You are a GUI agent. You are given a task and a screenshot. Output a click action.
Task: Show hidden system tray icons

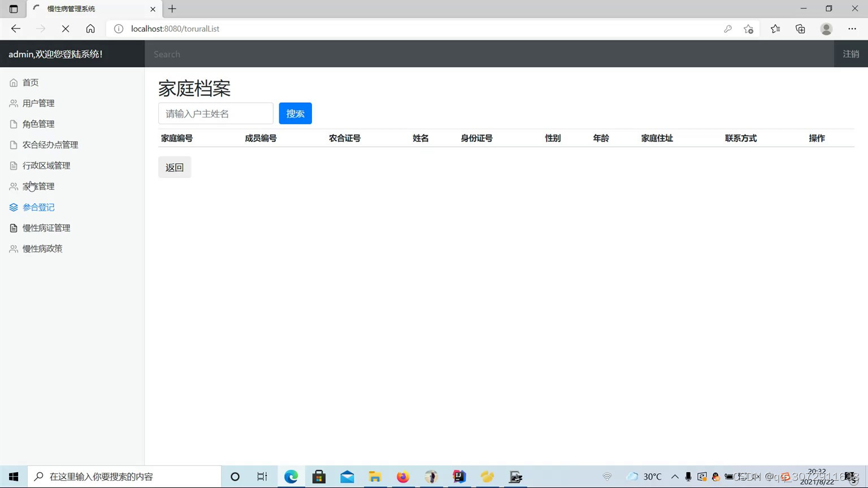pyautogui.click(x=675, y=477)
